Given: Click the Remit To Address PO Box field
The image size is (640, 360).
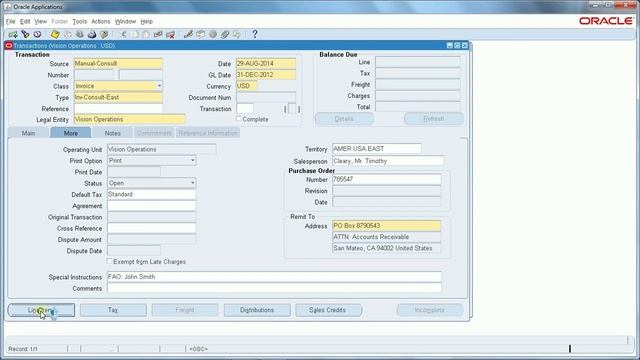Looking at the screenshot, I should pyautogui.click(x=387, y=226).
